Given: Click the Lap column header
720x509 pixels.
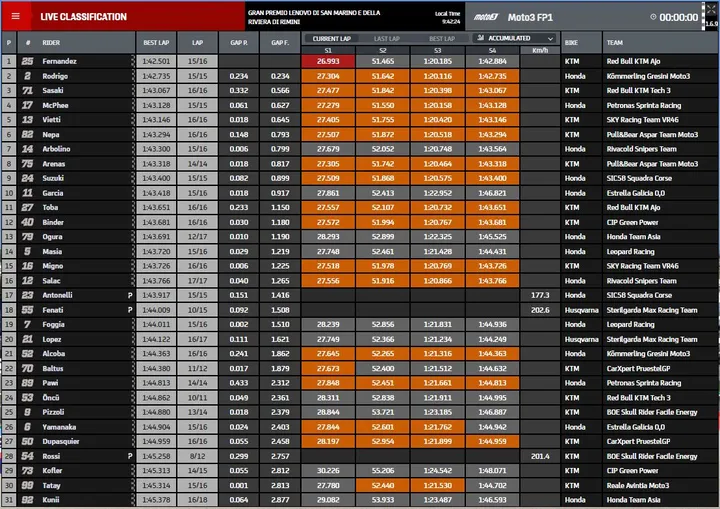Looking at the screenshot, I should (x=197, y=43).
